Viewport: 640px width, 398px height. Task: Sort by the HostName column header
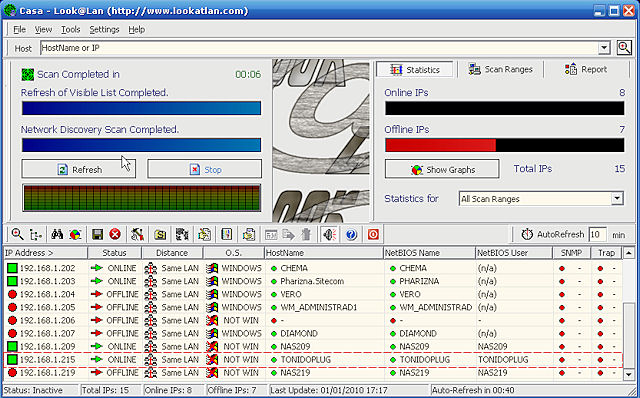pyautogui.click(x=324, y=253)
